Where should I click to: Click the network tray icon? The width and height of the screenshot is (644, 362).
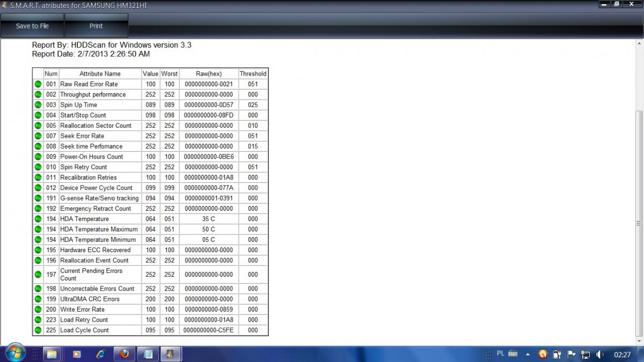click(x=586, y=354)
